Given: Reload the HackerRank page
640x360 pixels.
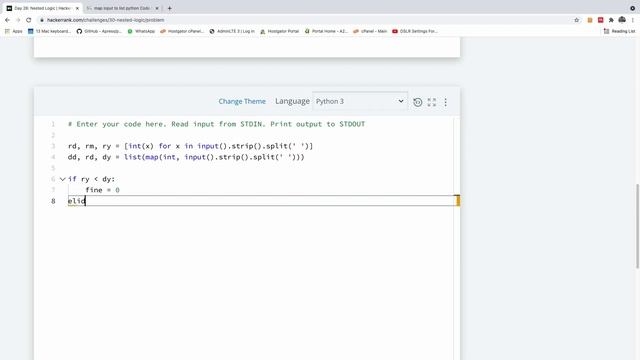Looking at the screenshot, I should coord(29,20).
